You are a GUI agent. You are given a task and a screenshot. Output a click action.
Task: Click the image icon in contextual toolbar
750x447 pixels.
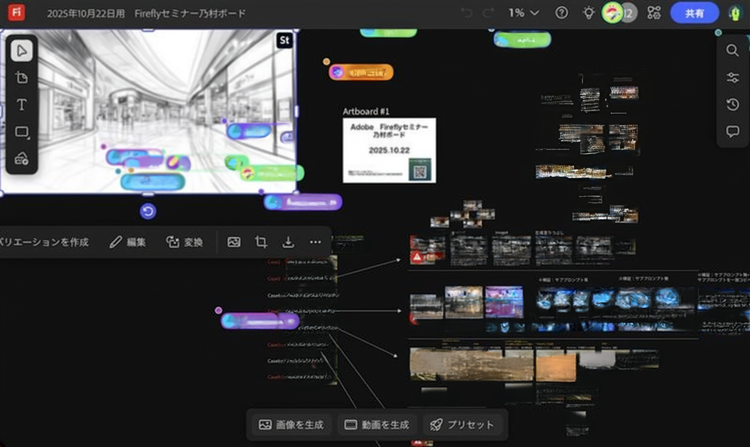click(234, 242)
